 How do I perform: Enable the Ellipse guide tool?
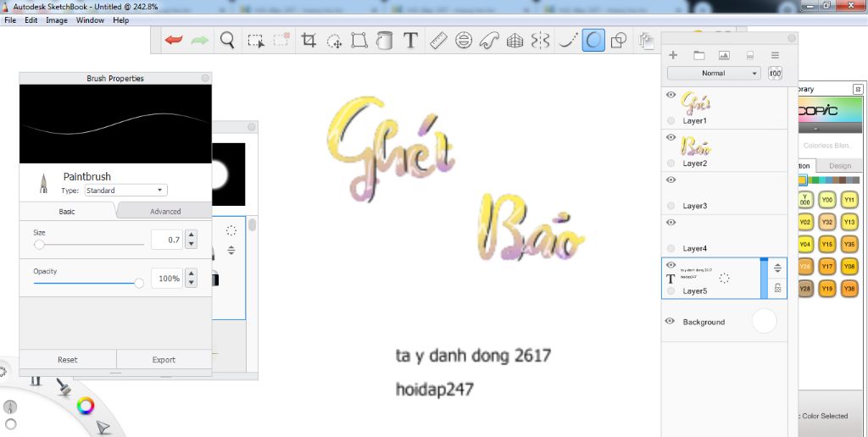tap(464, 41)
